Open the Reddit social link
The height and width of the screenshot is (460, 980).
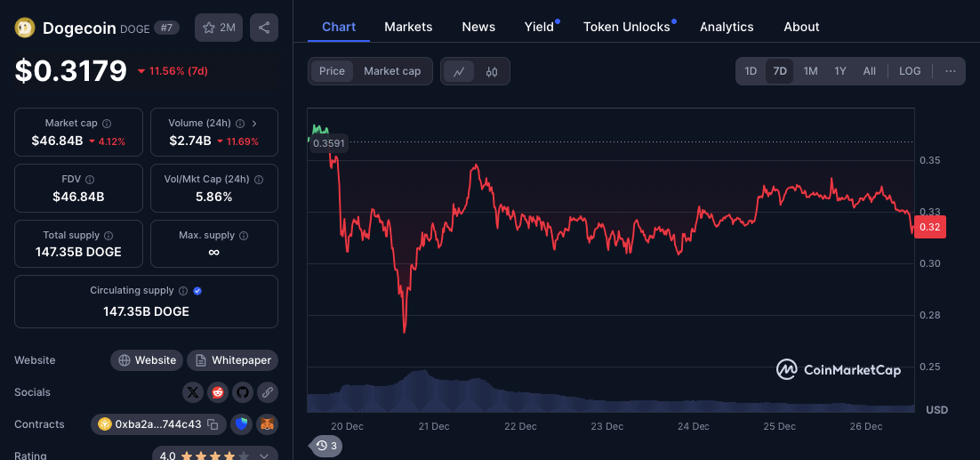point(218,392)
